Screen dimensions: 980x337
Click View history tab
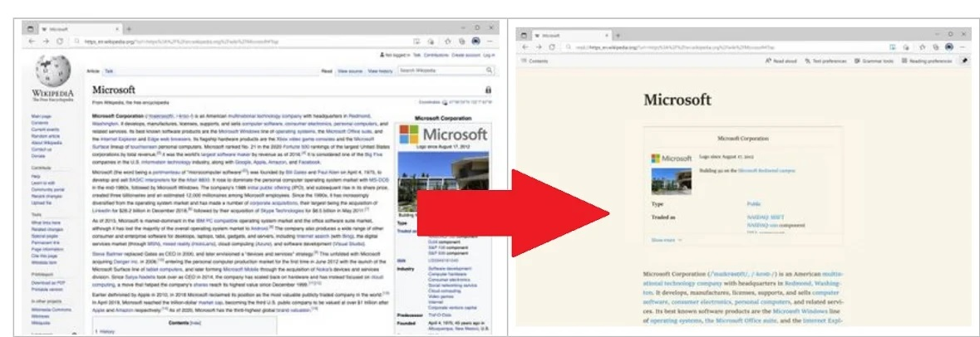coord(380,71)
